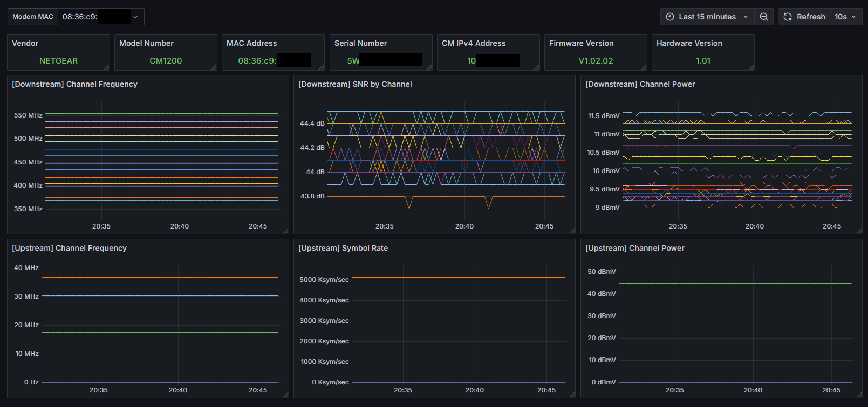Click resize handle of Vendor panel
Viewport: 868px width, 407px height.
tap(107, 67)
